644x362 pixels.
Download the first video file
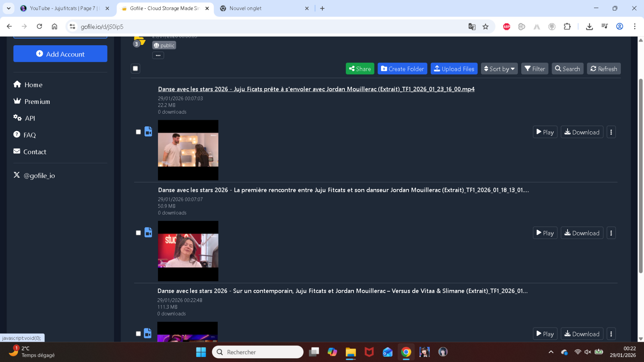click(x=582, y=132)
